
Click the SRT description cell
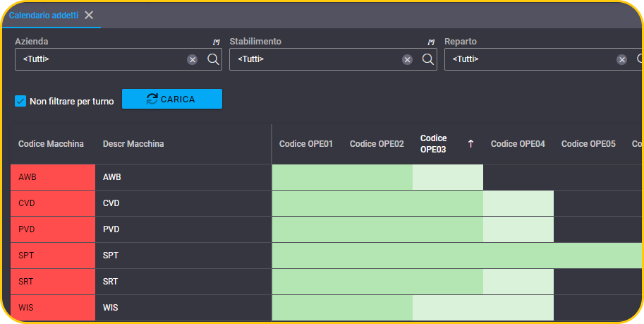[x=183, y=282]
